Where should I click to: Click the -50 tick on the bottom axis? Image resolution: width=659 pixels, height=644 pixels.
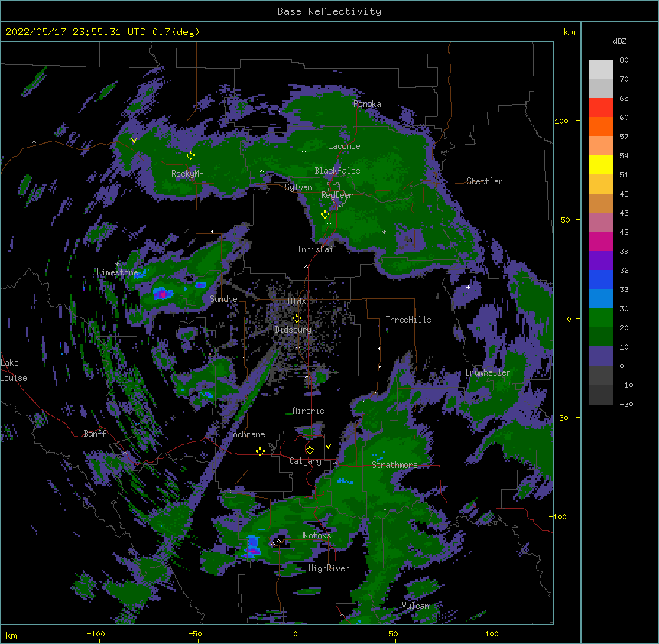[x=195, y=634]
